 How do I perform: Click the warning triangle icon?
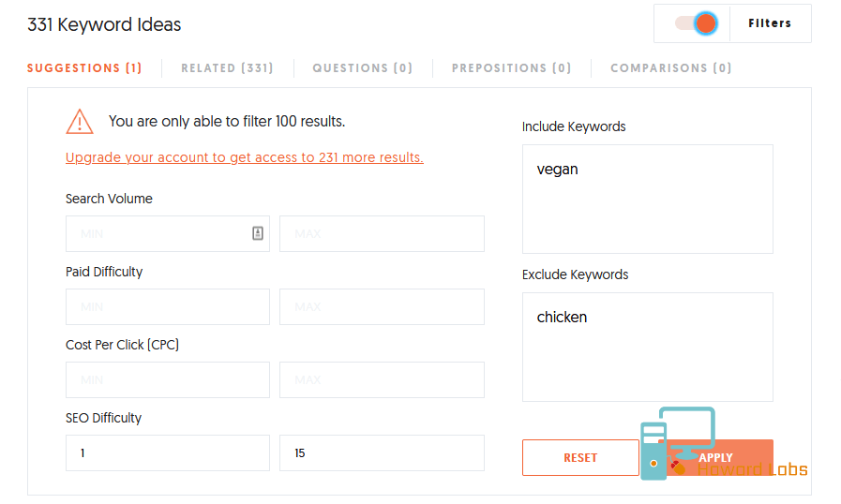pos(80,122)
